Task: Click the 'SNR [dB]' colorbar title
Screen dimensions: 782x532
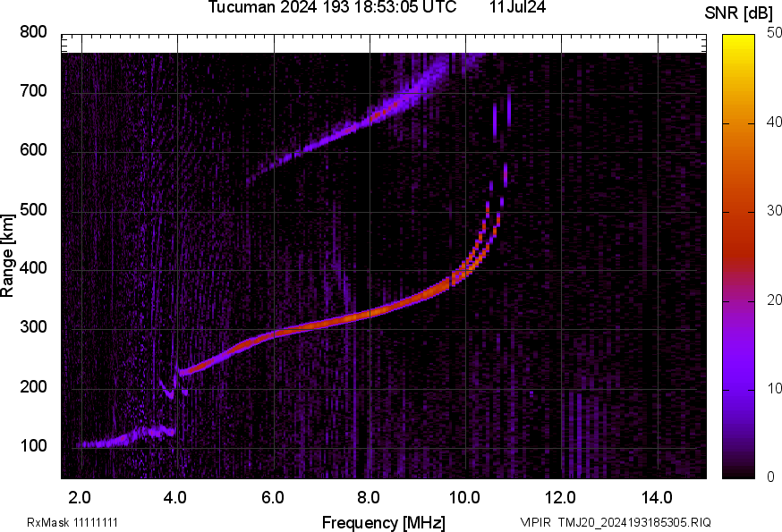Action: (738, 13)
